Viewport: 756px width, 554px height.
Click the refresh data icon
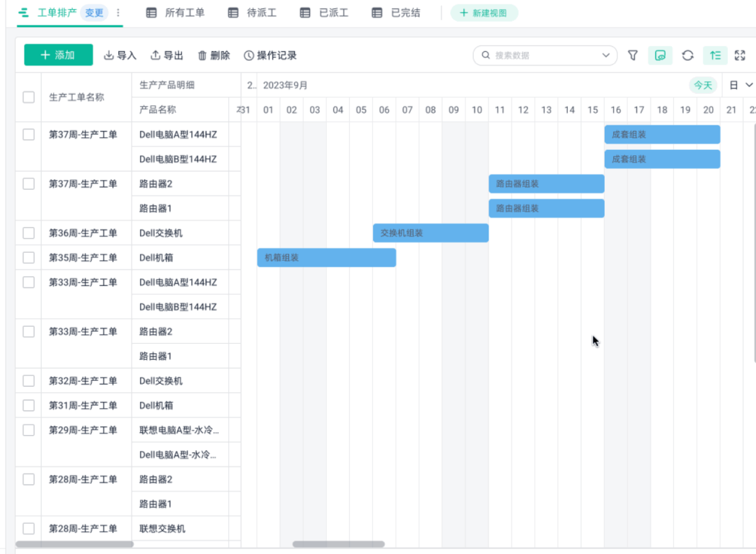click(687, 55)
